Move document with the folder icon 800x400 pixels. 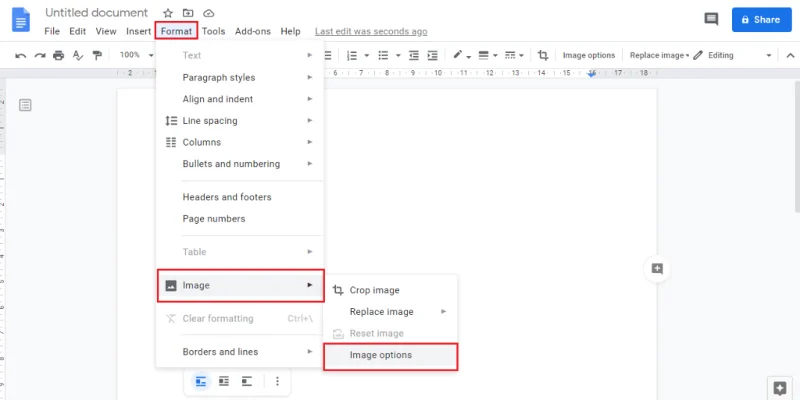coord(188,13)
